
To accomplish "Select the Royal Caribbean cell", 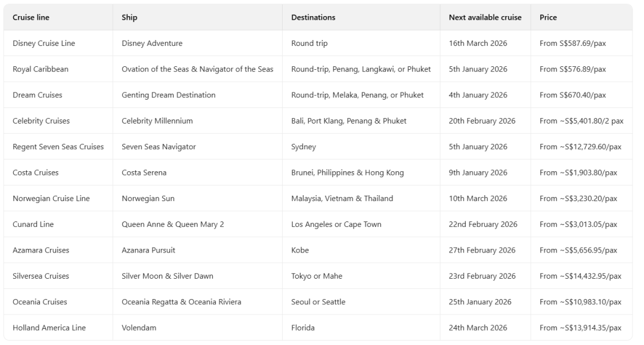I will click(41, 69).
